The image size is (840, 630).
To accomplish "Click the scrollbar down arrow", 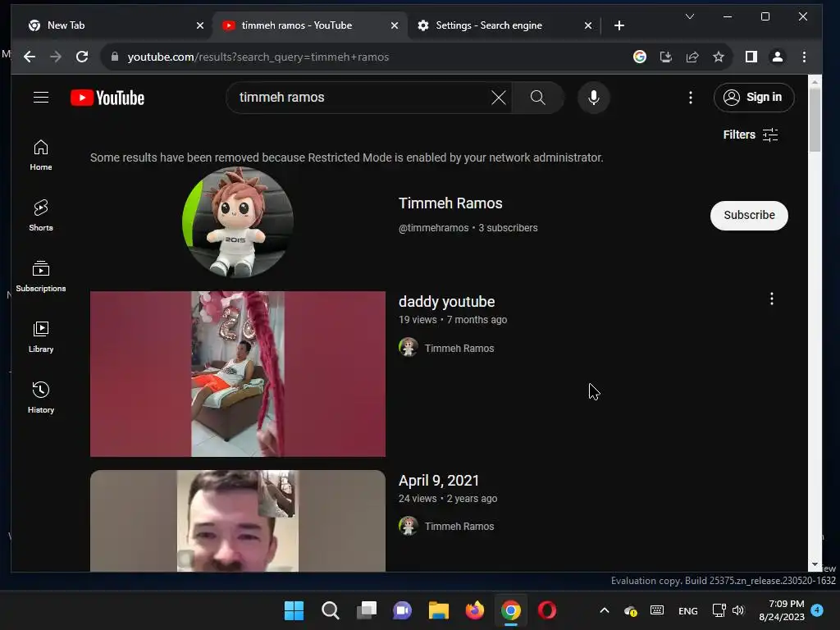I will [815, 564].
